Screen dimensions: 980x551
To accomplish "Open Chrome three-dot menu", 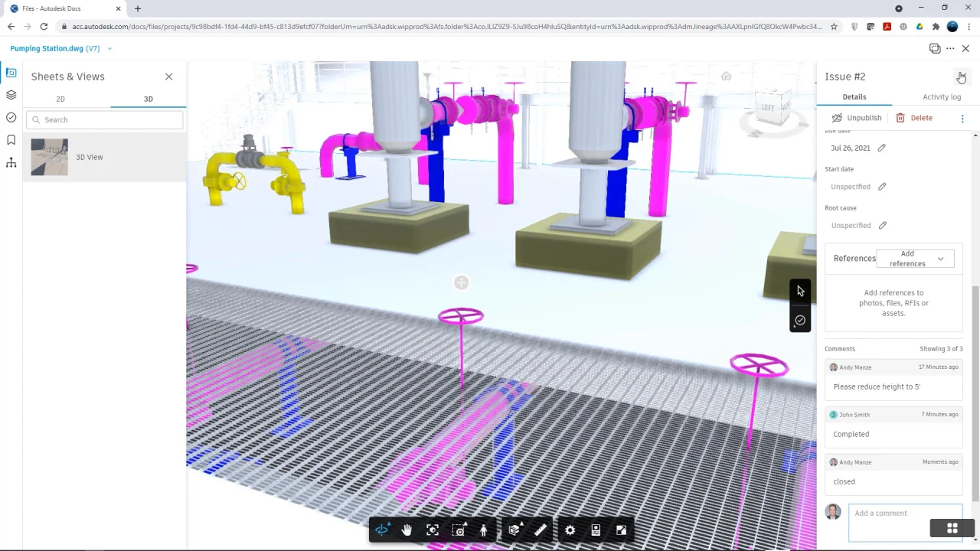I will pos(969,26).
